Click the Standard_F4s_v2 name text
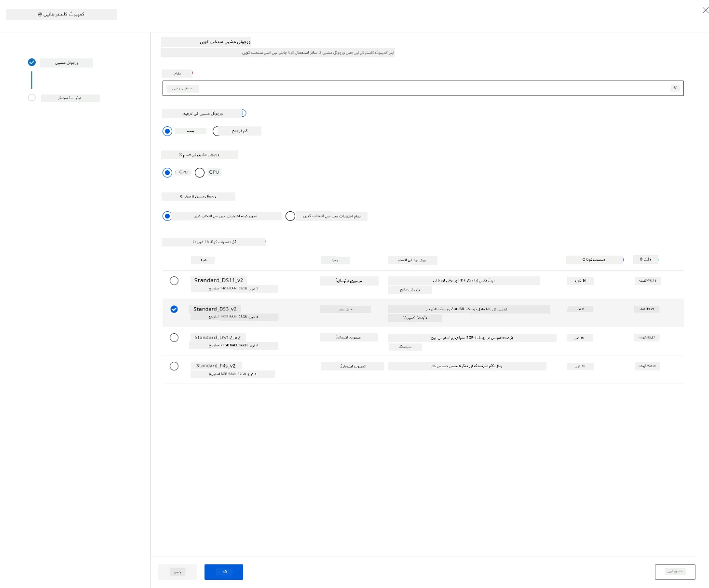The width and height of the screenshot is (709, 588). click(x=216, y=366)
